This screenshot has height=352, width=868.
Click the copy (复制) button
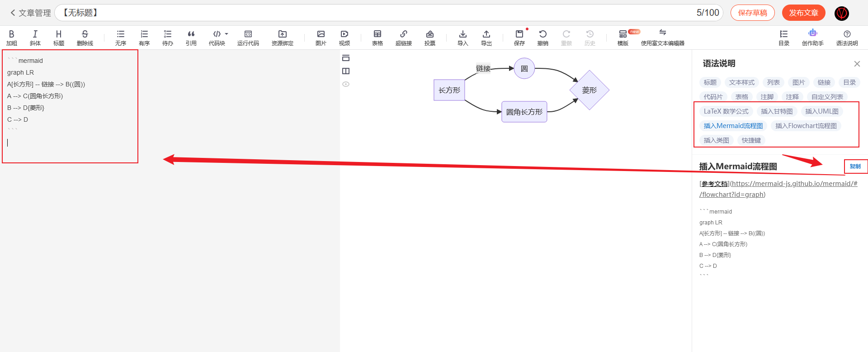point(855,166)
